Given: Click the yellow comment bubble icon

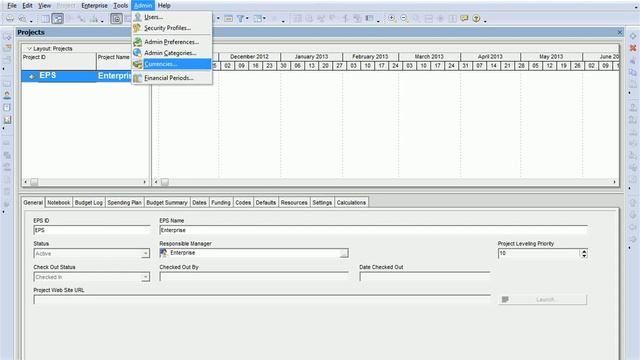Looking at the screenshot, I should [x=464, y=18].
